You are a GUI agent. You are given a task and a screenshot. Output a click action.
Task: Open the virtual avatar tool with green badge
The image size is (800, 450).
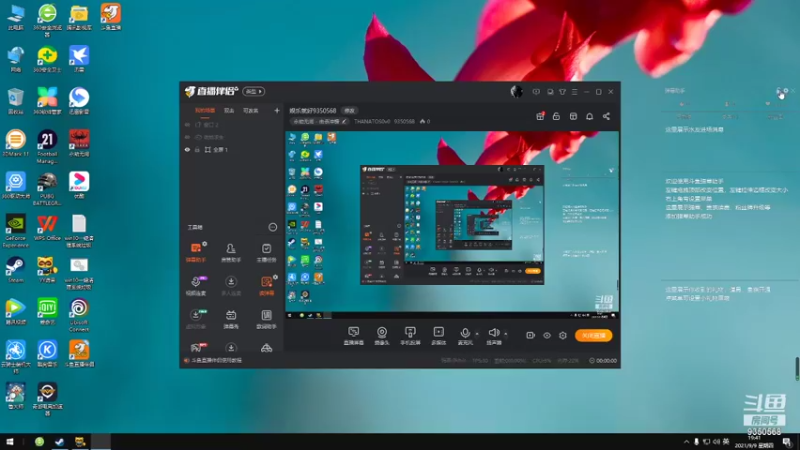click(x=196, y=319)
